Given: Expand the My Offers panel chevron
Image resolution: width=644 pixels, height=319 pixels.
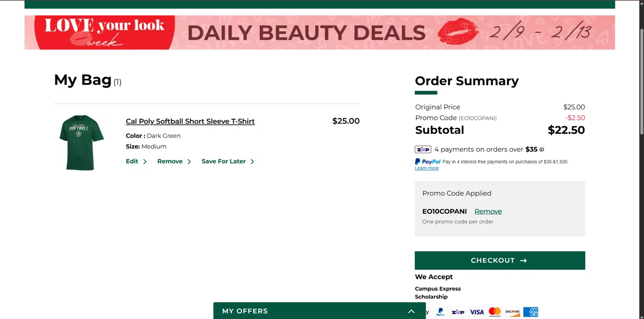Looking at the screenshot, I should click(411, 311).
